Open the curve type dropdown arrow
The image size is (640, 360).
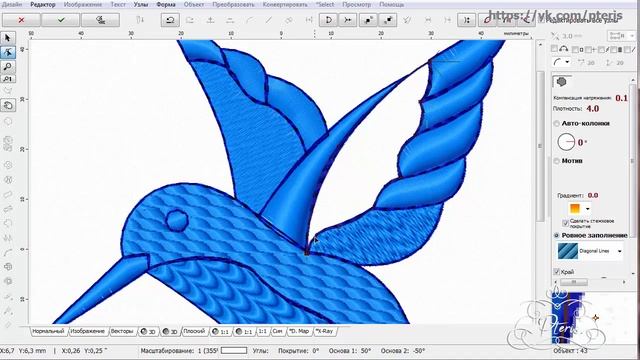(567, 62)
